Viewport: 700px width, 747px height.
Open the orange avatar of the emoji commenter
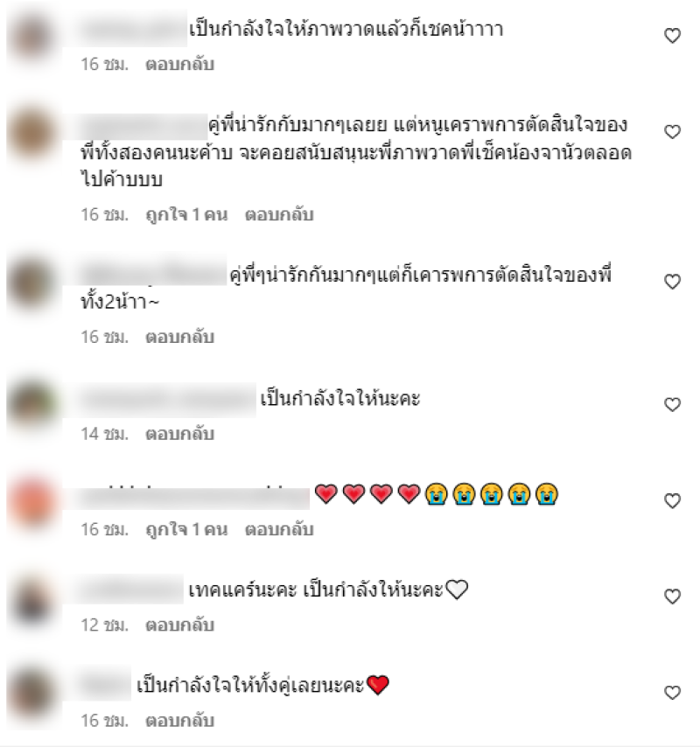point(32,502)
